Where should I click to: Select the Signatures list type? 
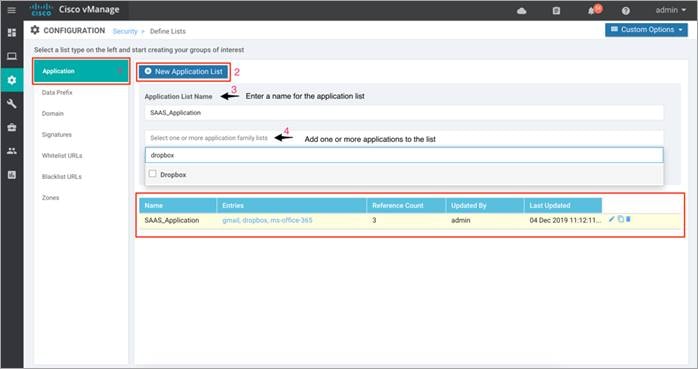click(x=57, y=134)
